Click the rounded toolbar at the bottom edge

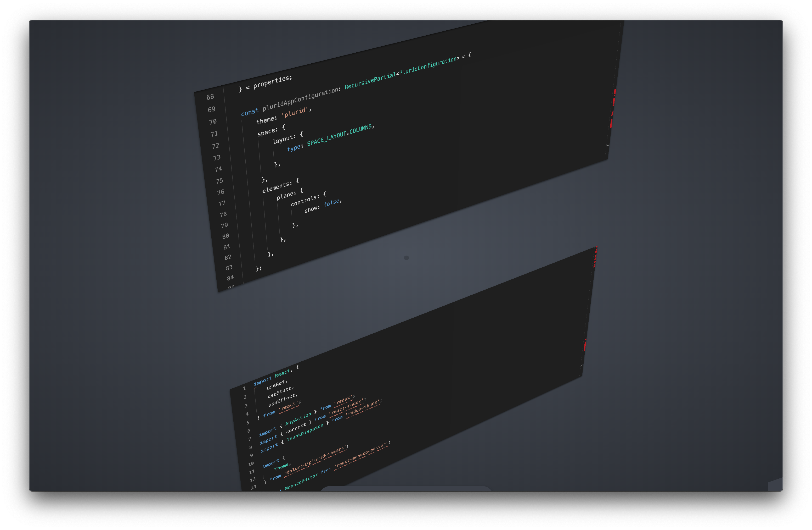pyautogui.click(x=406, y=488)
